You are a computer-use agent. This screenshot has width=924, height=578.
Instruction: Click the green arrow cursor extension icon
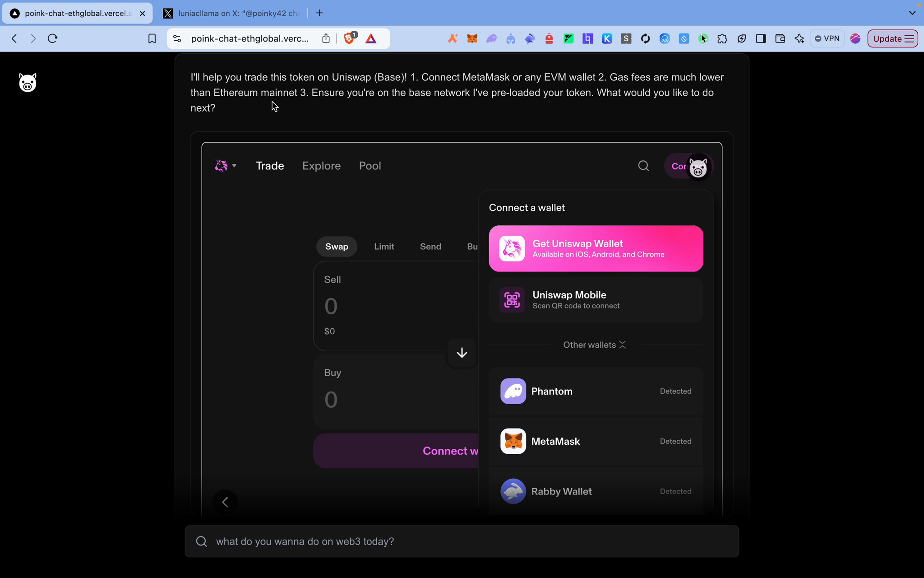703,39
